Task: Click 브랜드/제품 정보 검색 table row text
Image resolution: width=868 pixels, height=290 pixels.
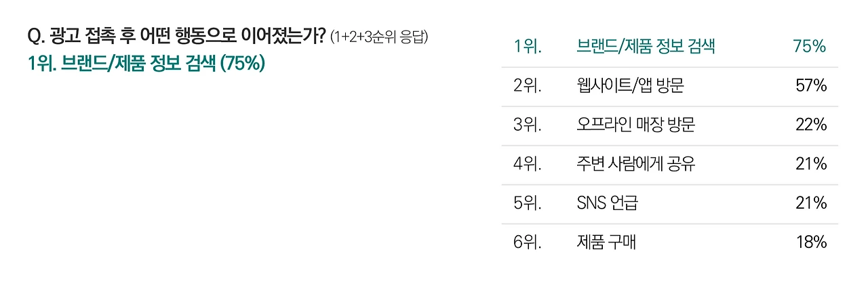Action: click(x=645, y=47)
